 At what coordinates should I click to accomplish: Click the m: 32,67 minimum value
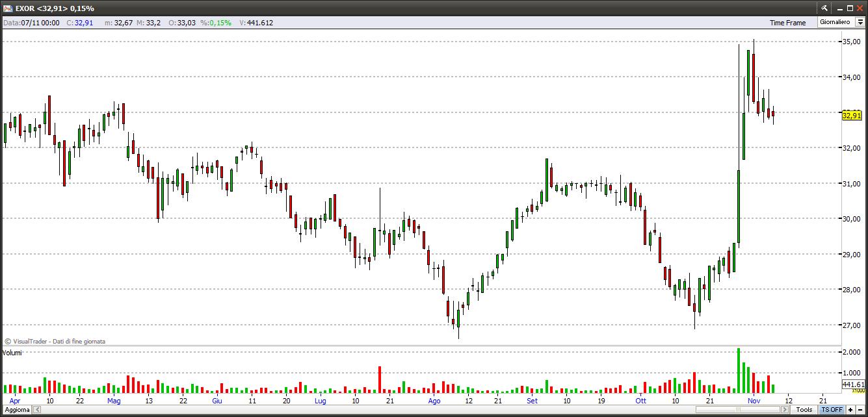[x=119, y=23]
